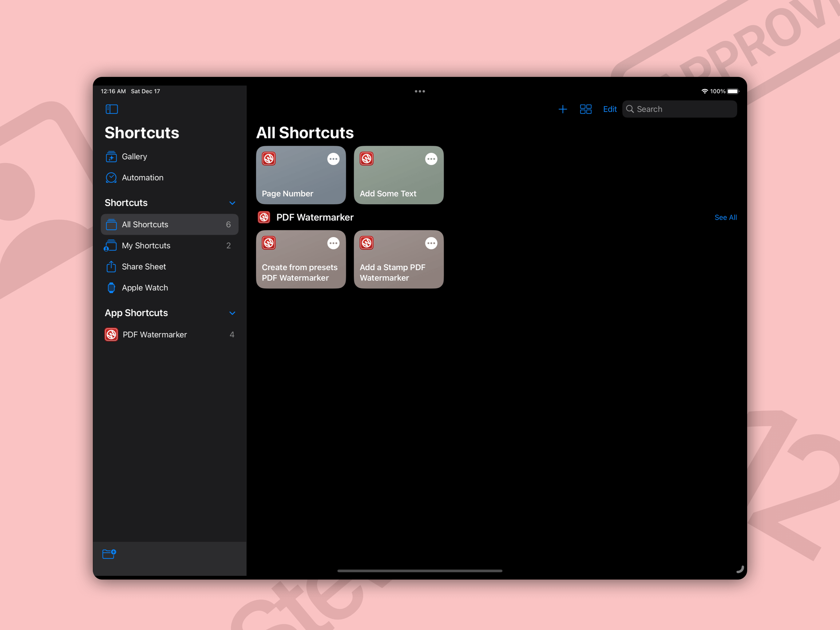The image size is (840, 630).
Task: Run the Page Number shortcut card
Action: pyautogui.click(x=301, y=175)
